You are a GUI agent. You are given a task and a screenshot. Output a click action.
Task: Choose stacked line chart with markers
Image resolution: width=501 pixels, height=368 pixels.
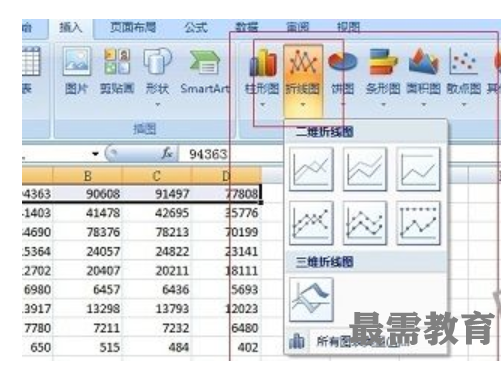(365, 223)
